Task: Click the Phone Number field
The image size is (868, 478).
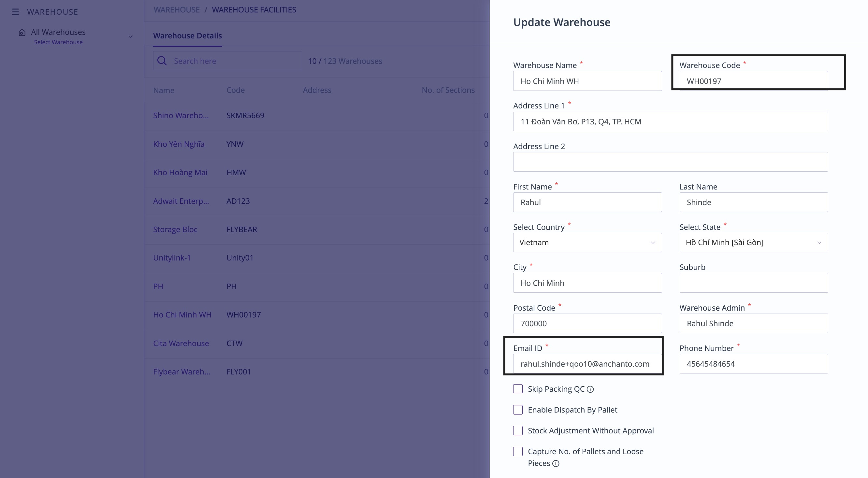Action: [753, 364]
